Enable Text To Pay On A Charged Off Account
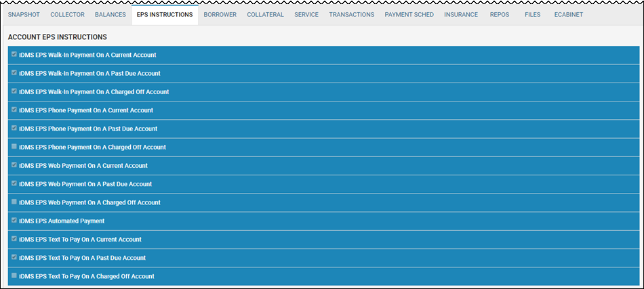644x289 pixels. [x=14, y=275]
